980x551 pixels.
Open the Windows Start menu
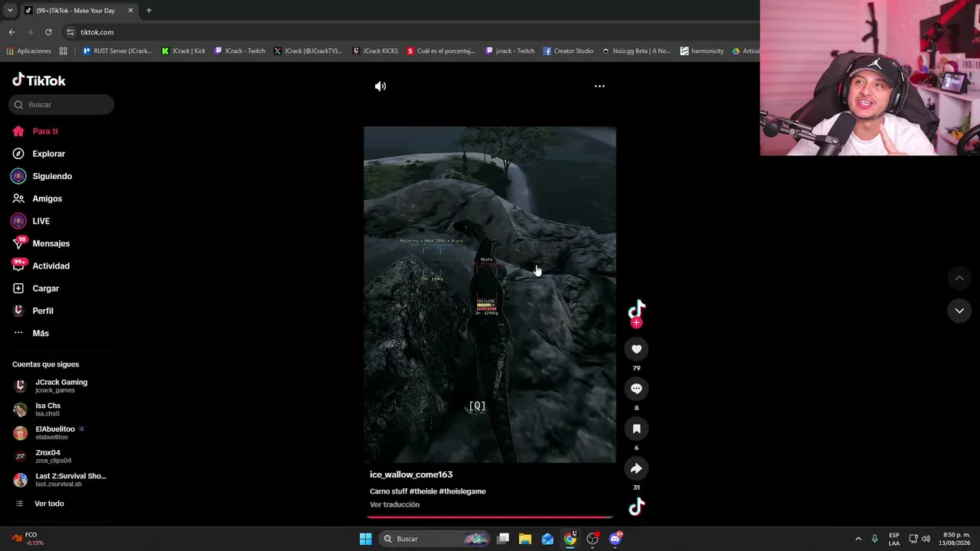[x=365, y=539]
